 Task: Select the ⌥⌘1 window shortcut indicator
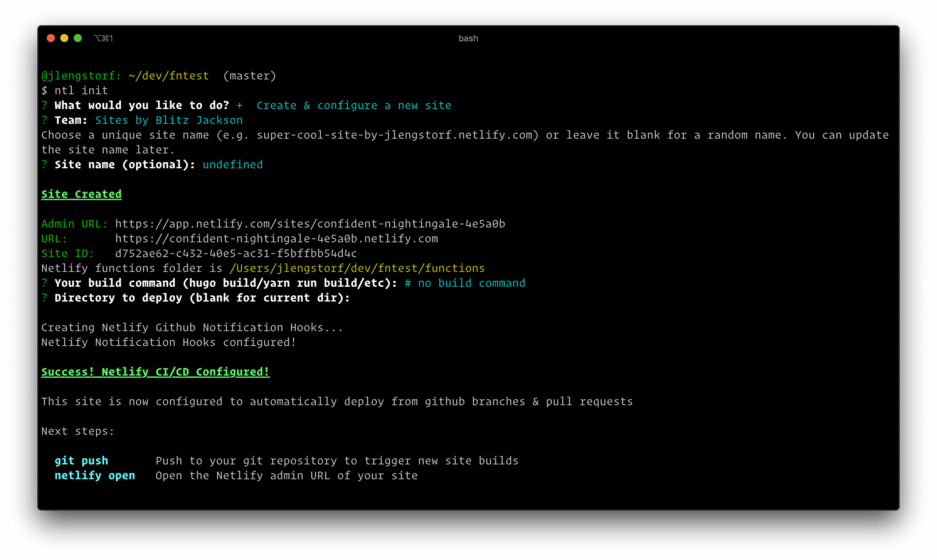pos(104,38)
